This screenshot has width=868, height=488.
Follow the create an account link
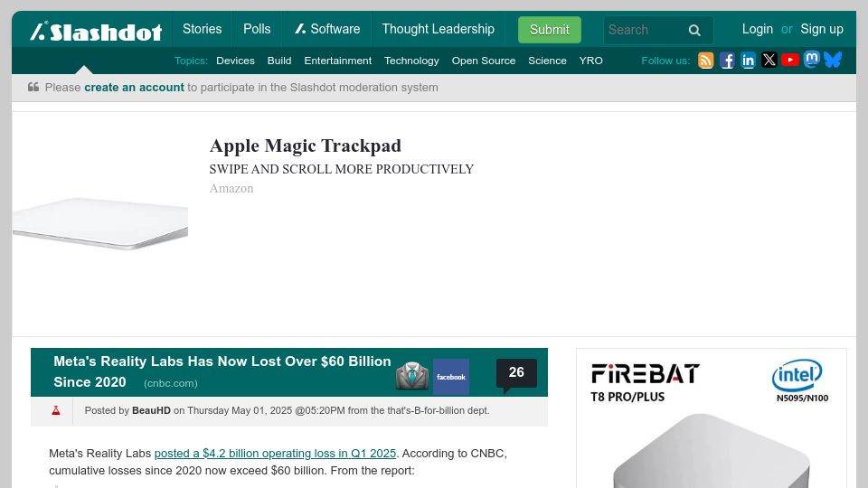click(x=134, y=88)
